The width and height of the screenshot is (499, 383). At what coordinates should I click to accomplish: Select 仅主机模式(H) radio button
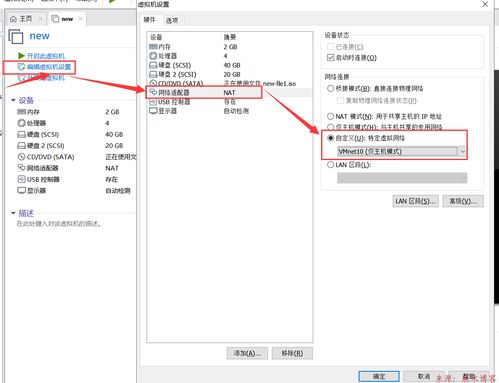330,127
